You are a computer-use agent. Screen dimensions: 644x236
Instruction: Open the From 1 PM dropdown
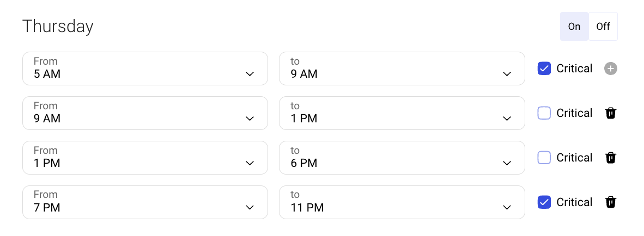coord(145,158)
